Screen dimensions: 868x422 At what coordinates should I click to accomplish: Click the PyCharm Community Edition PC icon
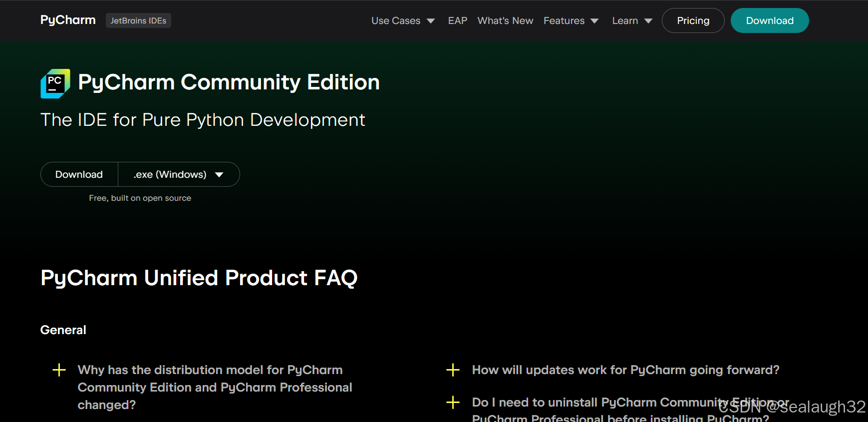55,83
